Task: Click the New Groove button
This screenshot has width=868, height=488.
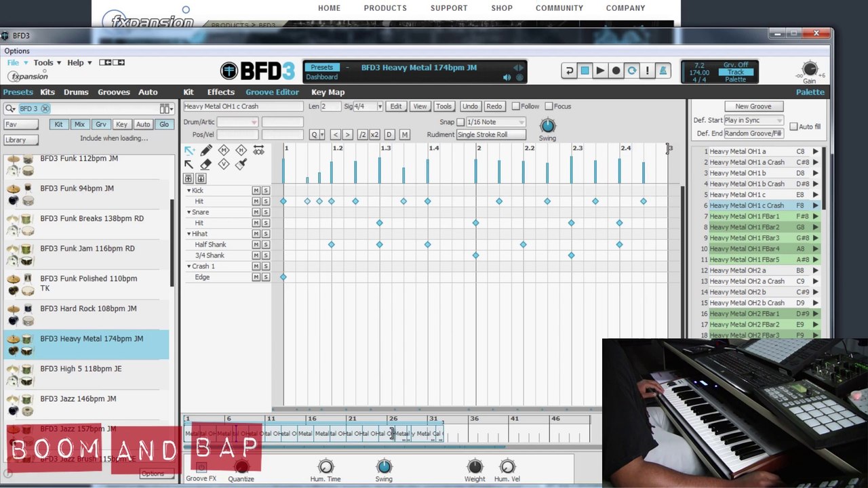Action: point(753,106)
